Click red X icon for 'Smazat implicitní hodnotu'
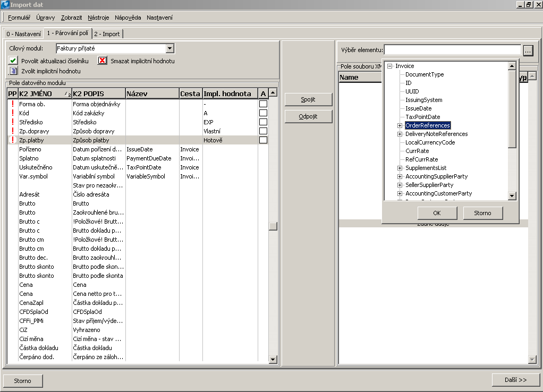The image size is (543, 392). click(x=102, y=60)
